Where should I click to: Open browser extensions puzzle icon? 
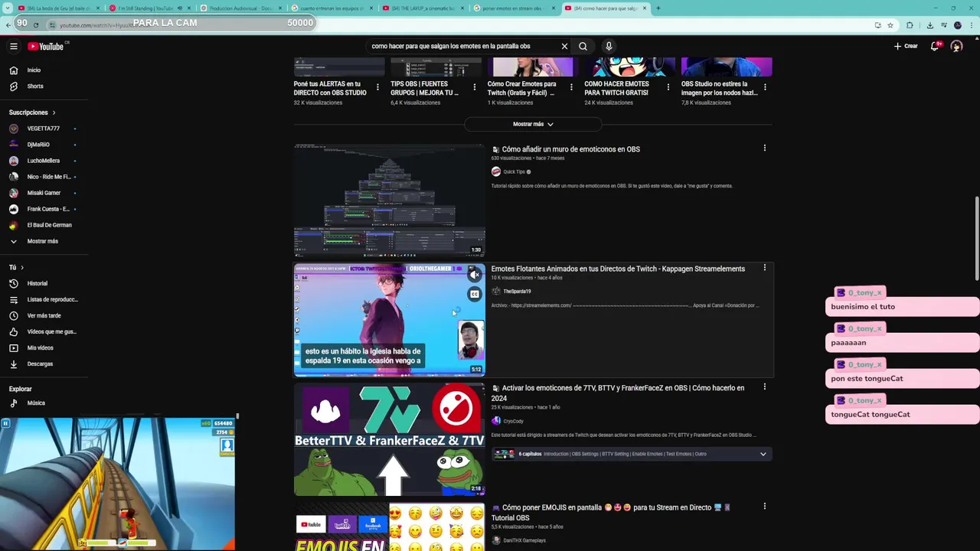(x=910, y=24)
